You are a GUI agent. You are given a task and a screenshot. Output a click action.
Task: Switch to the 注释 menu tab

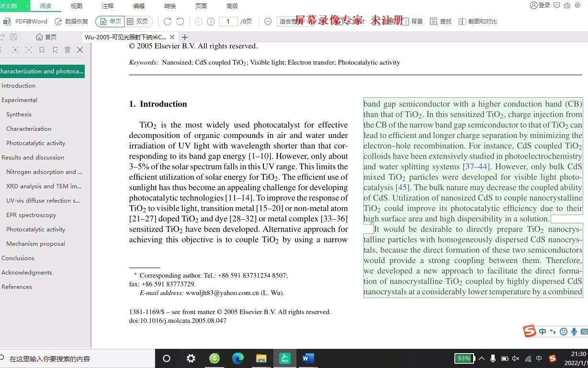[107, 6]
